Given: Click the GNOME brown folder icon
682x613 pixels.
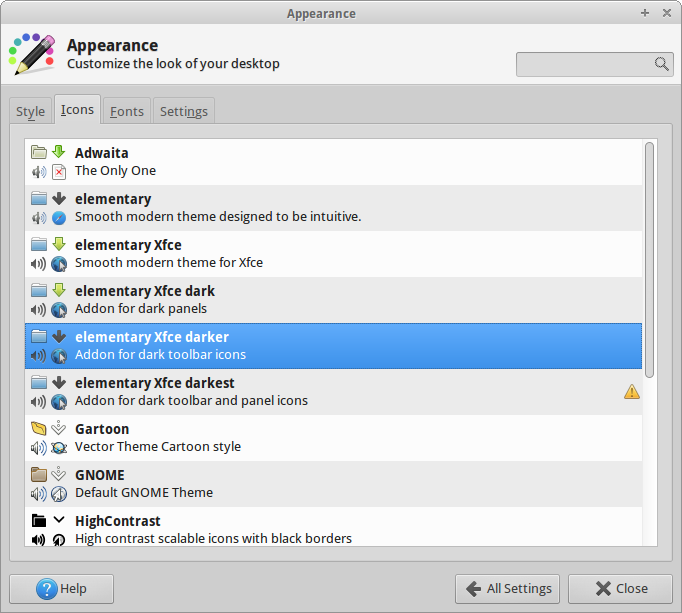Looking at the screenshot, I should 39,474.
